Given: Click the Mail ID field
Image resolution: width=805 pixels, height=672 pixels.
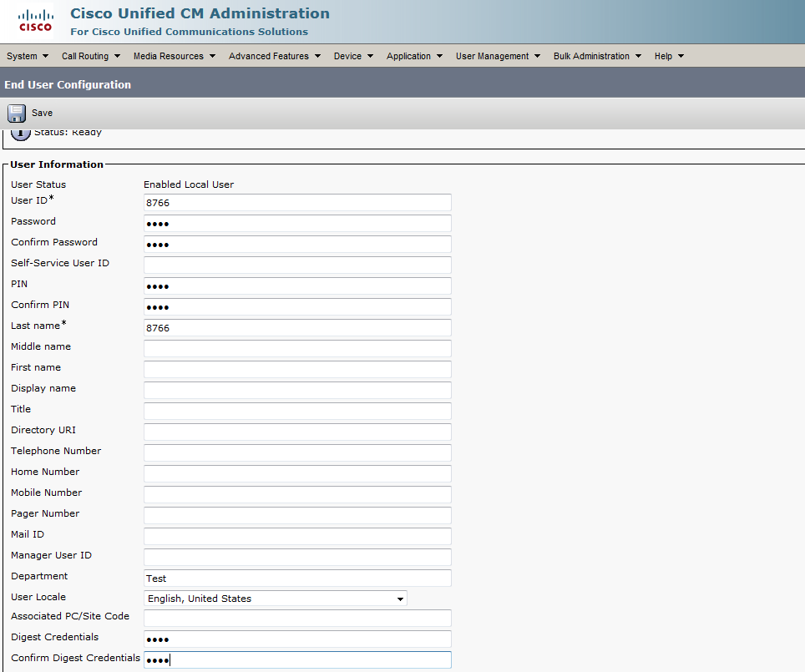Looking at the screenshot, I should pos(297,536).
